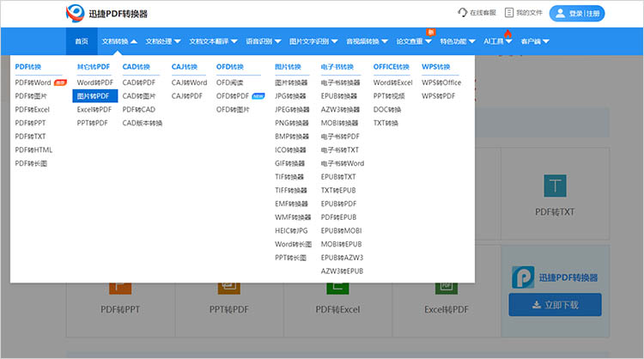Click the 在线客服 text link

coord(483,13)
